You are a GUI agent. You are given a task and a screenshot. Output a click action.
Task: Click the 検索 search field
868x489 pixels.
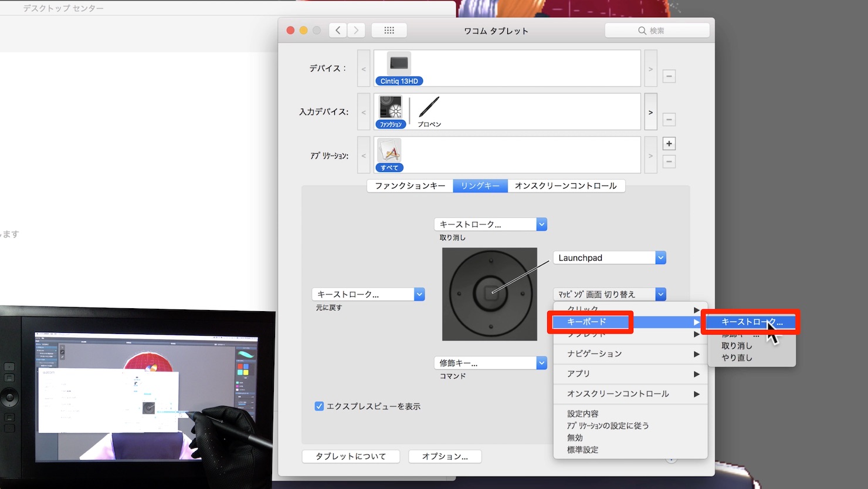click(x=657, y=31)
